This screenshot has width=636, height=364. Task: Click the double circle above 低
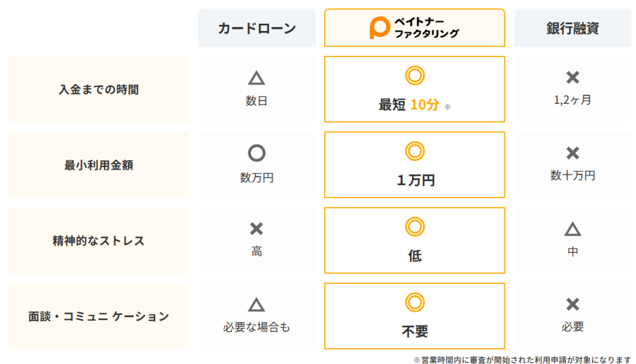(414, 227)
